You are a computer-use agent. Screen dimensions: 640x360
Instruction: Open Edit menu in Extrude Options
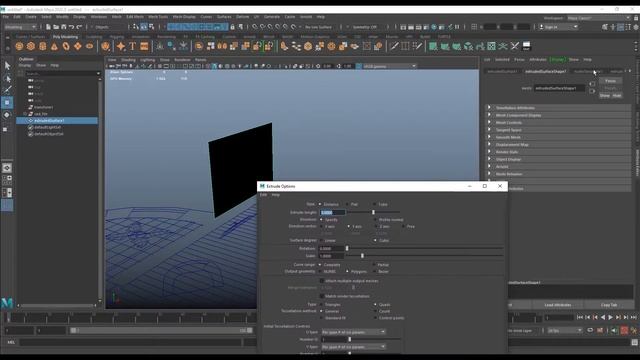pyautogui.click(x=263, y=195)
